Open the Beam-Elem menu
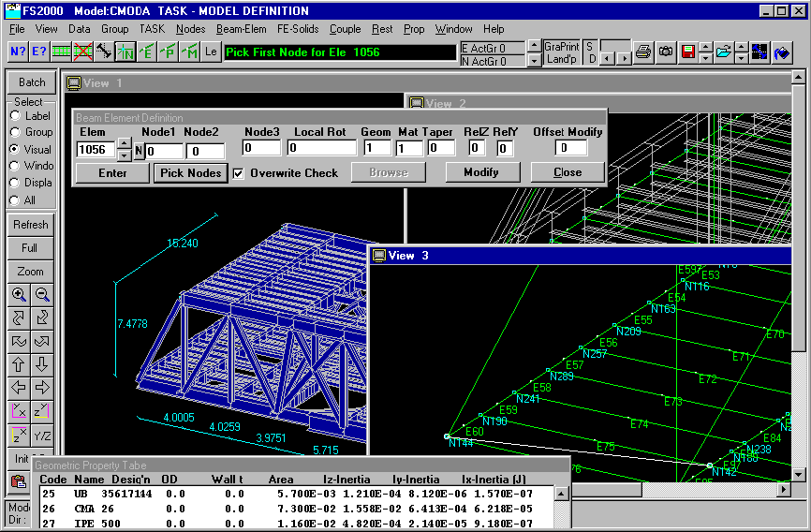 coord(241,29)
